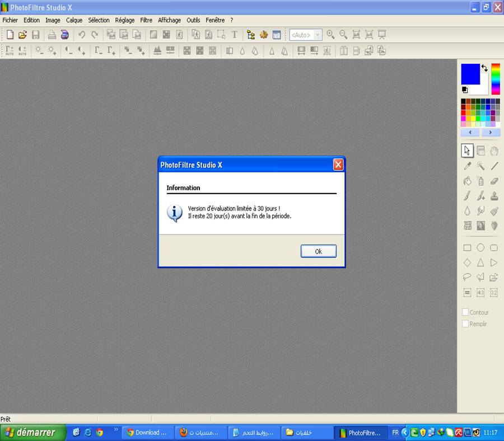Select the Blur water drop tool
The width and height of the screenshot is (504, 441).
click(468, 210)
